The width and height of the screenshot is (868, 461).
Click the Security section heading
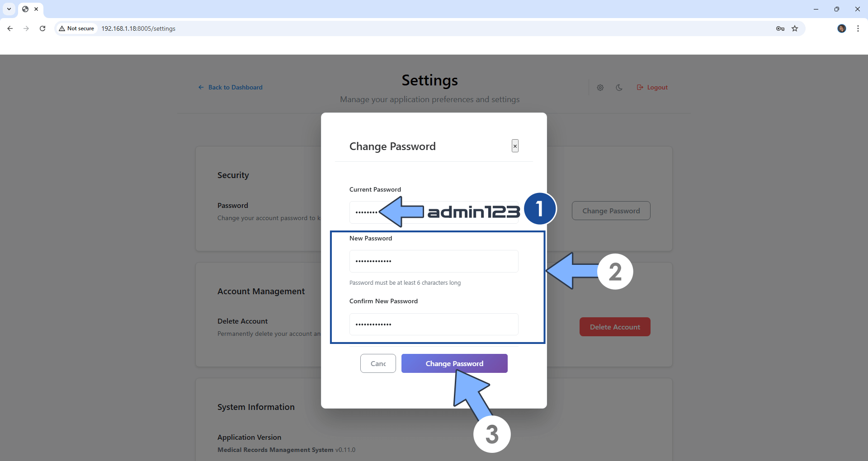point(233,175)
